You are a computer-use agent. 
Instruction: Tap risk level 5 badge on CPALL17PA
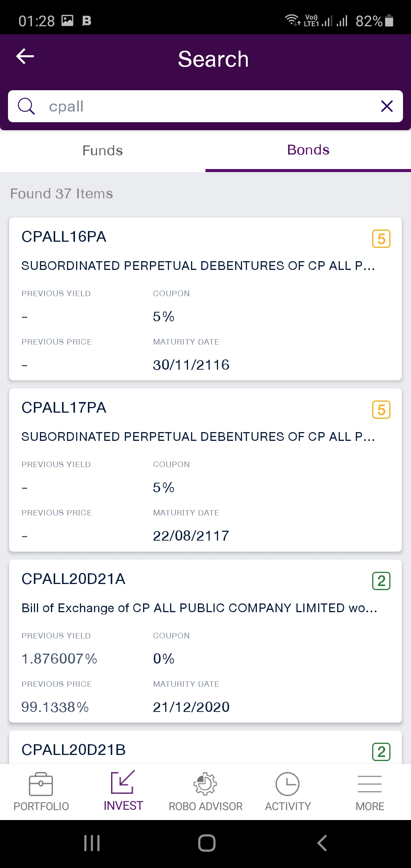pos(381,410)
